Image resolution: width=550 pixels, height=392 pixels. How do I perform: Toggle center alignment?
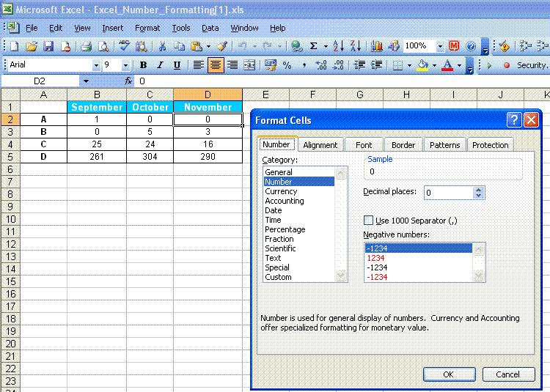(x=216, y=65)
